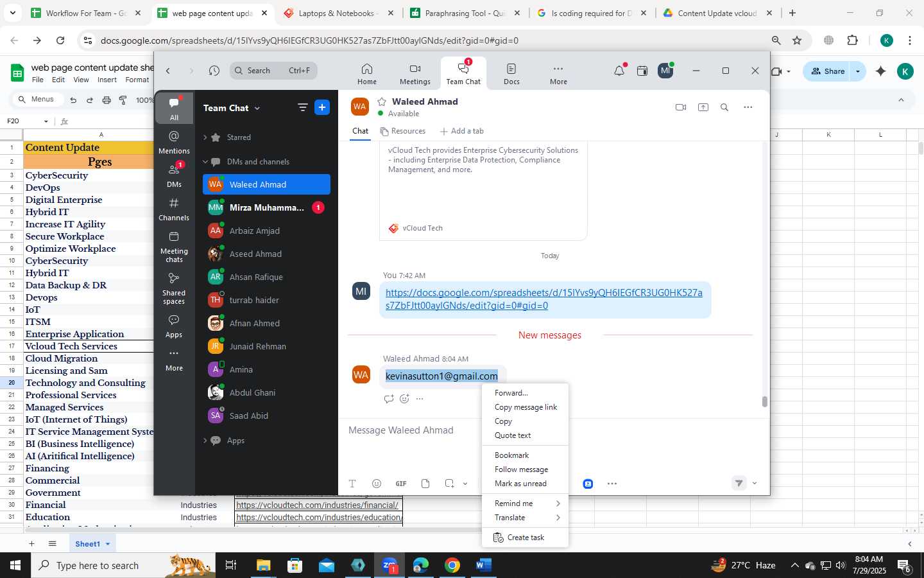Click the chat list filter icon

coord(303,107)
